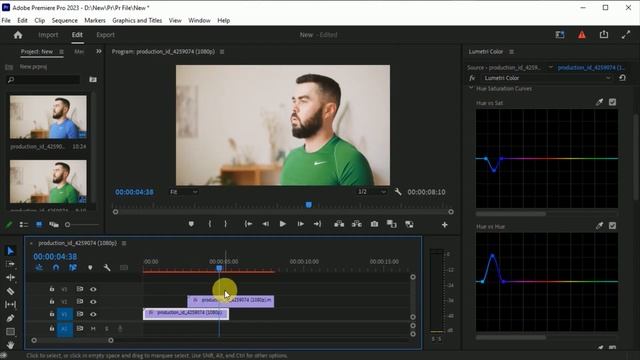The image size is (640, 360).
Task: Toggle full screen video icon
Action: [x=626, y=35]
